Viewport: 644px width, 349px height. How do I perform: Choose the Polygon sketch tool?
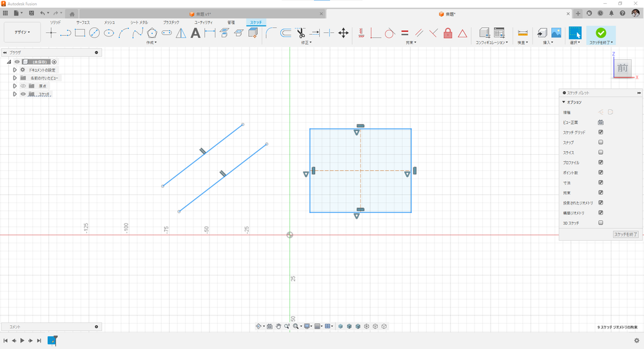coord(152,33)
